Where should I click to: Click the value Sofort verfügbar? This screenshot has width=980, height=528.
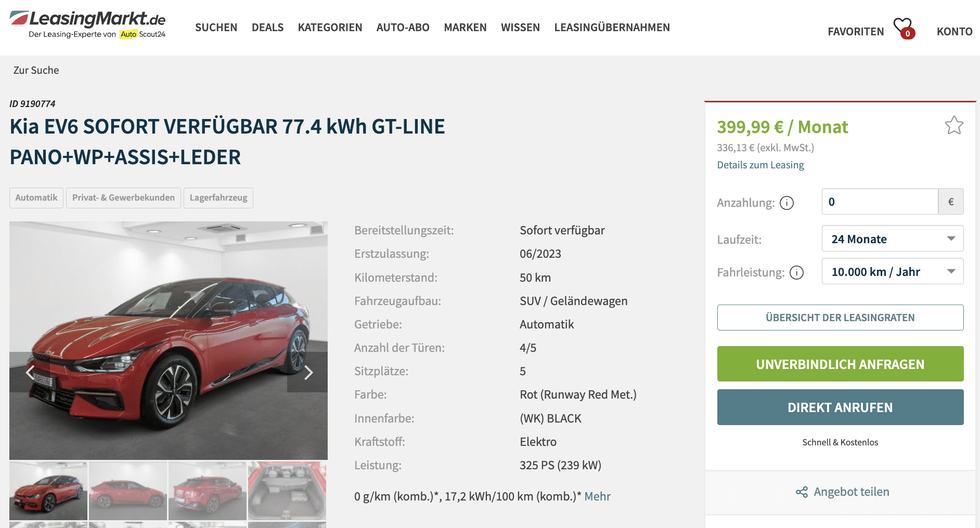pyautogui.click(x=562, y=230)
